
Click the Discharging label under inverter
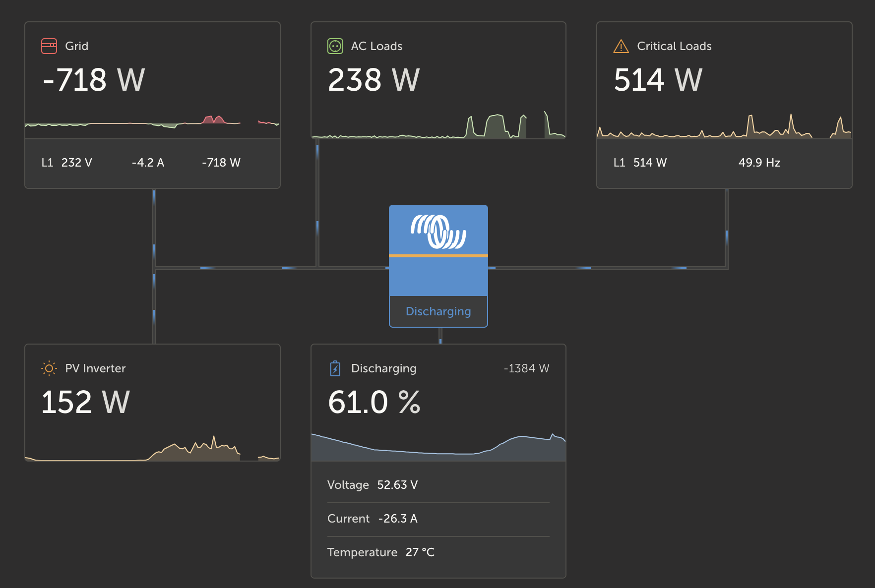coord(438,311)
